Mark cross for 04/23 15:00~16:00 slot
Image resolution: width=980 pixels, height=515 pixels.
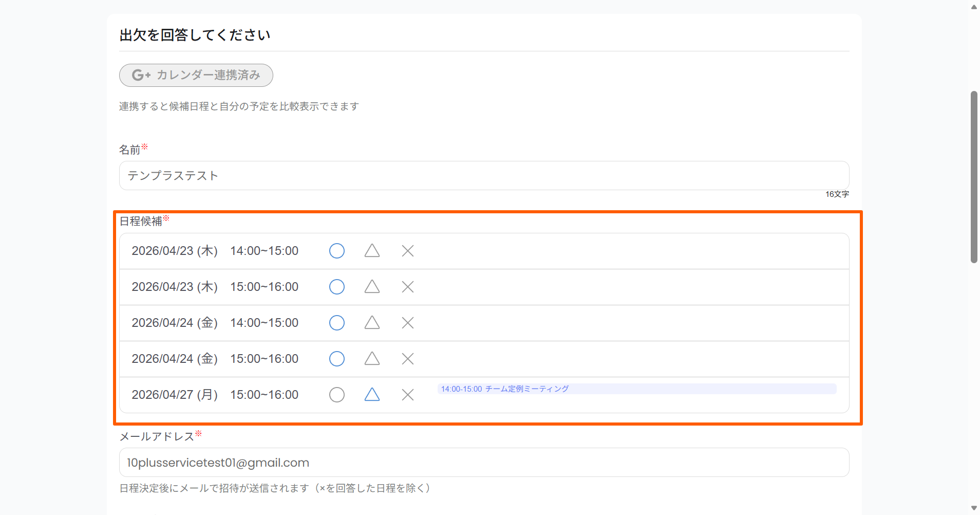click(x=408, y=287)
